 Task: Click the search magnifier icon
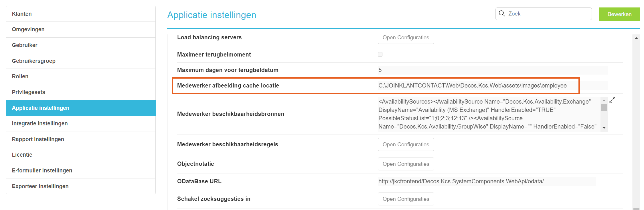[x=502, y=13]
